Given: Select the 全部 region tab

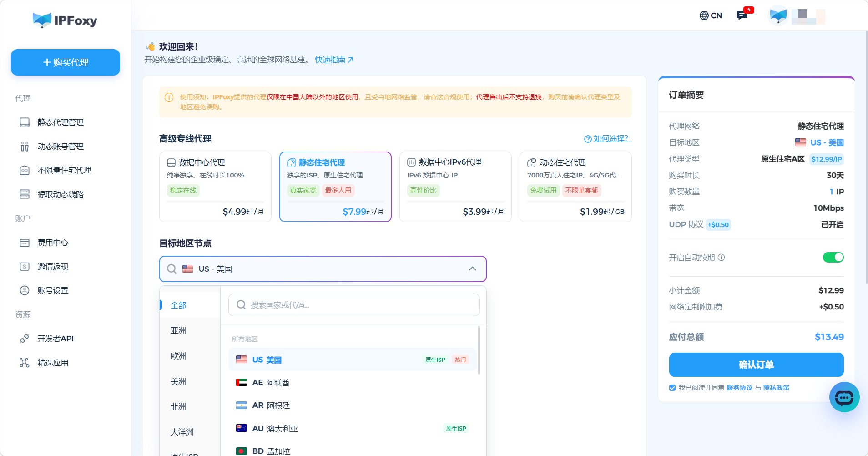Looking at the screenshot, I should 190,305.
